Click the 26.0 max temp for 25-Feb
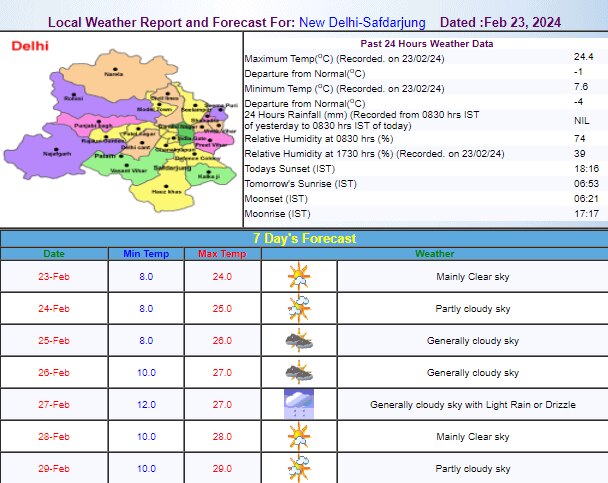Image resolution: width=608 pixels, height=483 pixels. tap(222, 340)
